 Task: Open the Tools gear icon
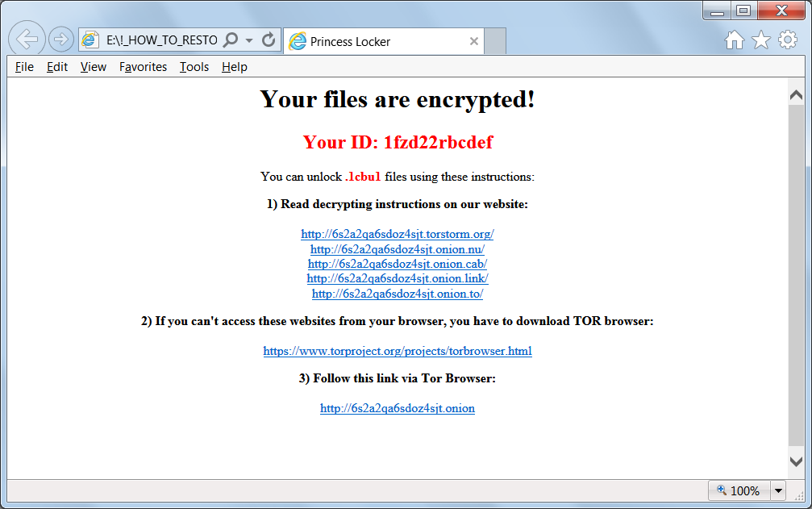click(788, 40)
